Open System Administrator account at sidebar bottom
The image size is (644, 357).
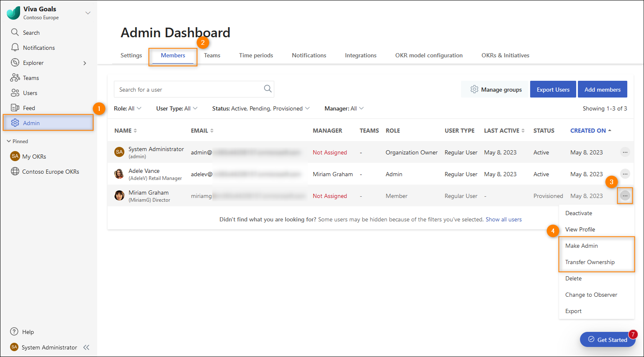pyautogui.click(x=44, y=347)
